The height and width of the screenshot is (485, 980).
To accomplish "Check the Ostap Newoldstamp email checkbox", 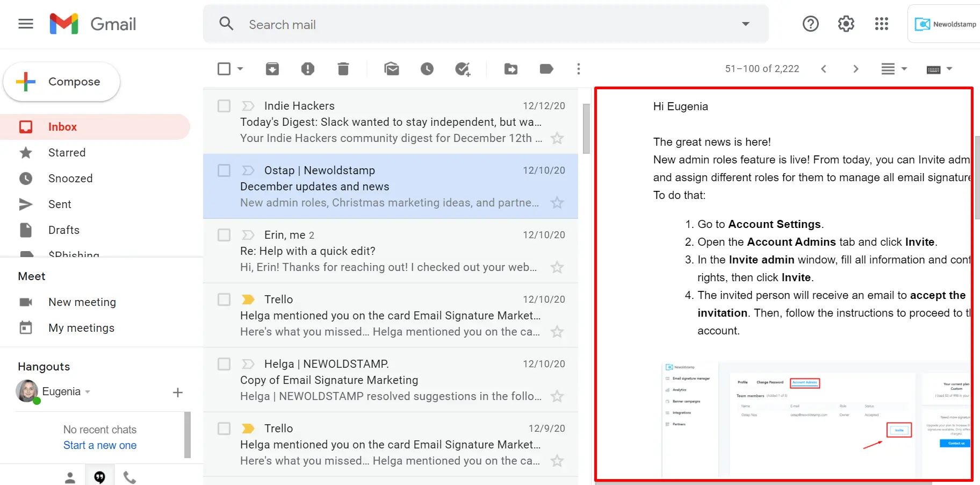I will click(224, 170).
